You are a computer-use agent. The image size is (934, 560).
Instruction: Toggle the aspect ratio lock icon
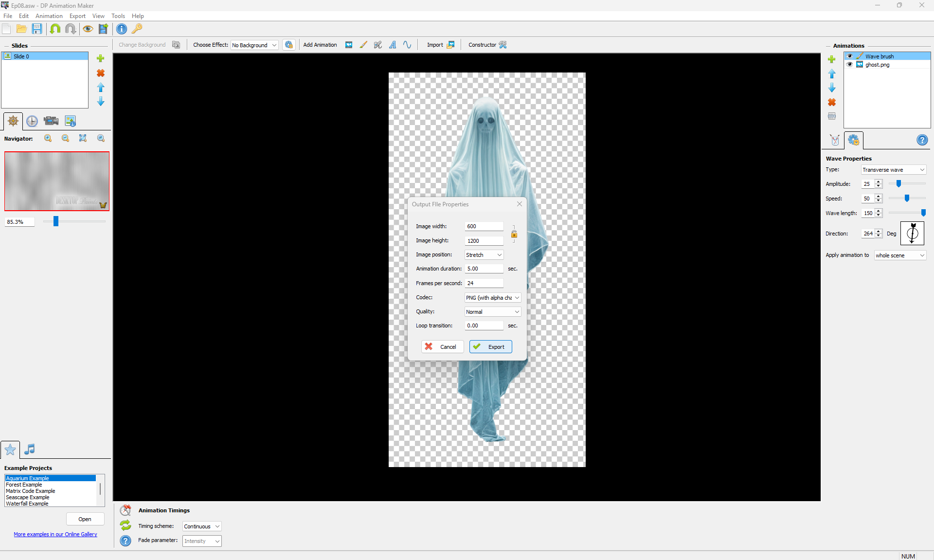(x=514, y=235)
